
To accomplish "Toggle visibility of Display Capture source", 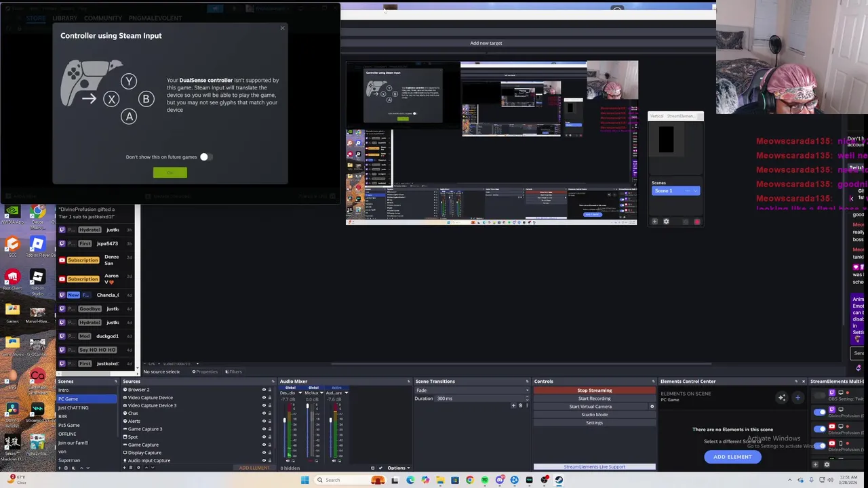I will [x=264, y=453].
